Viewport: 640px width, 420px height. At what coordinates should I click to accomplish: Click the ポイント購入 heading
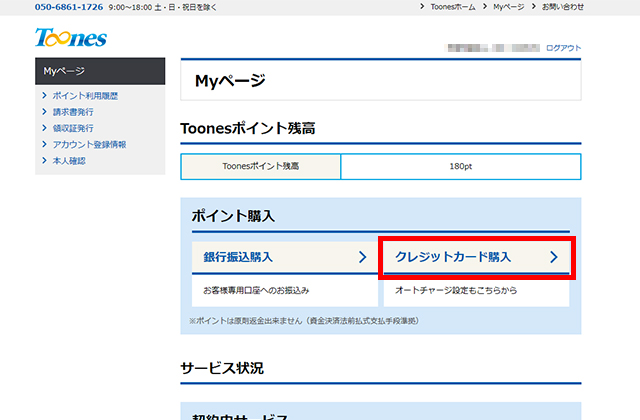click(x=233, y=216)
